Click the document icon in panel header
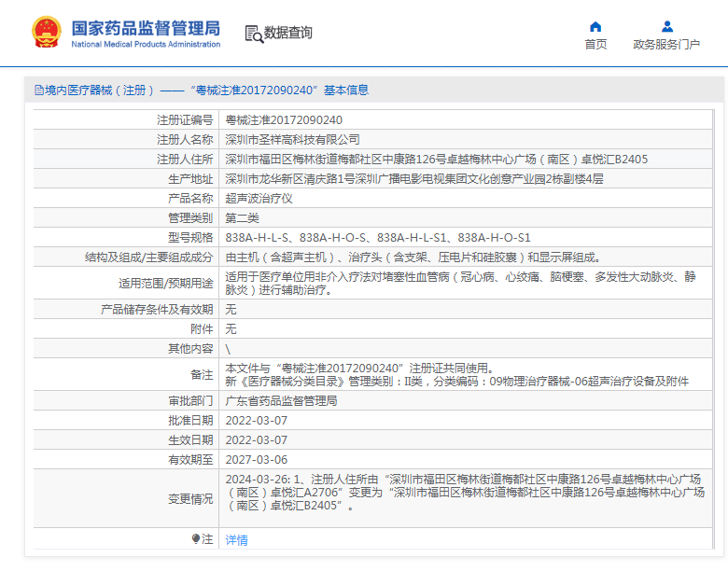 (x=39, y=91)
